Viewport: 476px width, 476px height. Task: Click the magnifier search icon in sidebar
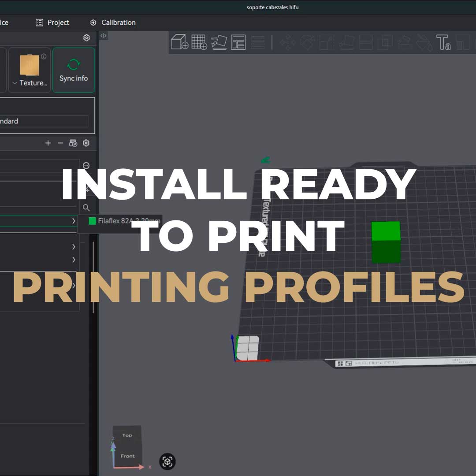[86, 208]
